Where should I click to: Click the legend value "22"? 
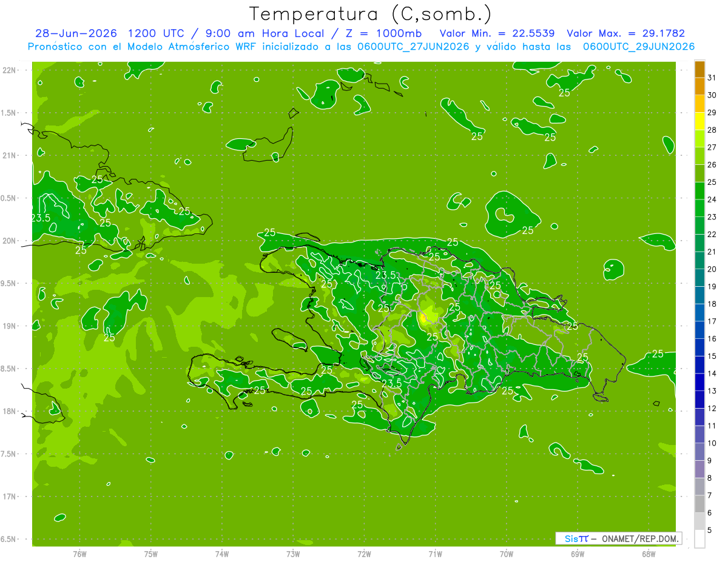712,234
